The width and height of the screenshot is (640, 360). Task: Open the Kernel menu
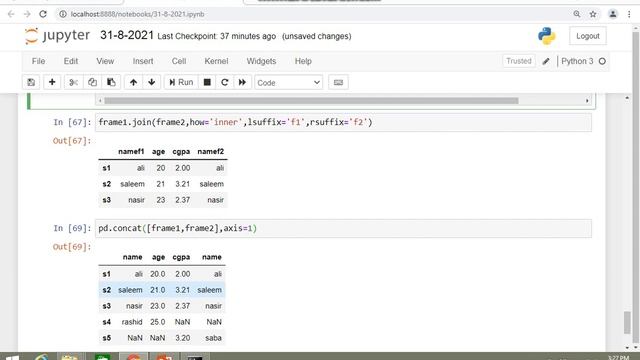pos(216,61)
